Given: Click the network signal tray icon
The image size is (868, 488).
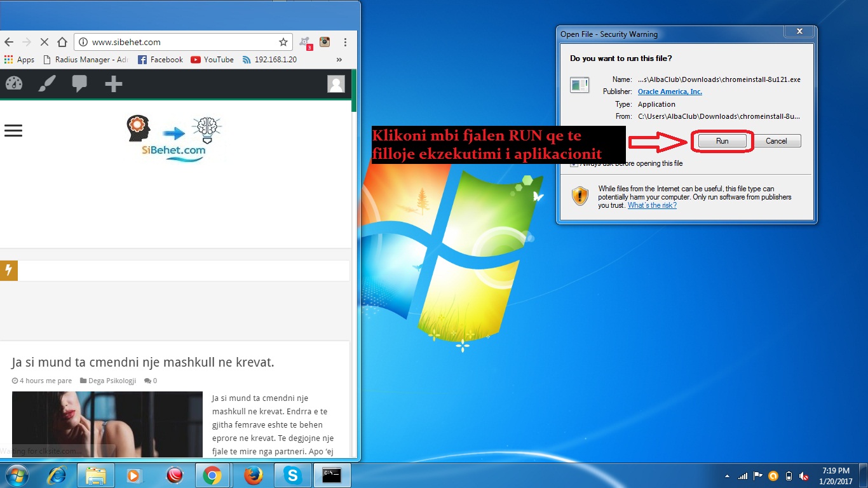Looking at the screenshot, I should [x=743, y=476].
